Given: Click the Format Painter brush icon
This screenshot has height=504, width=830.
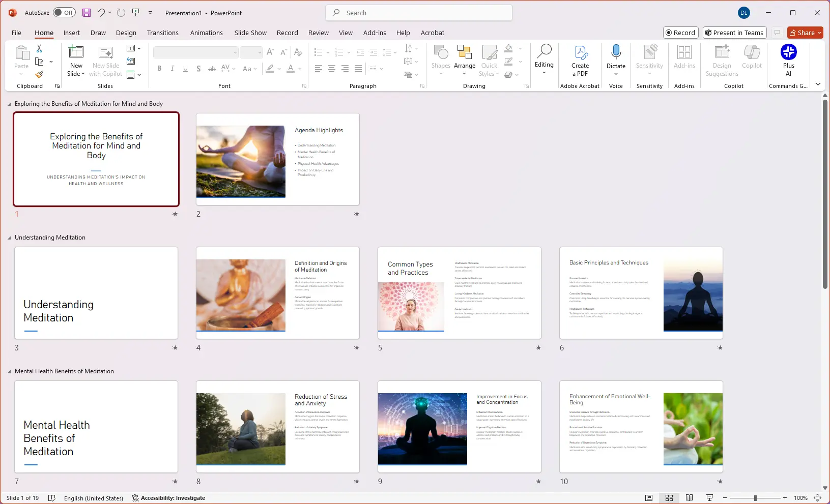Looking at the screenshot, I should tap(39, 74).
